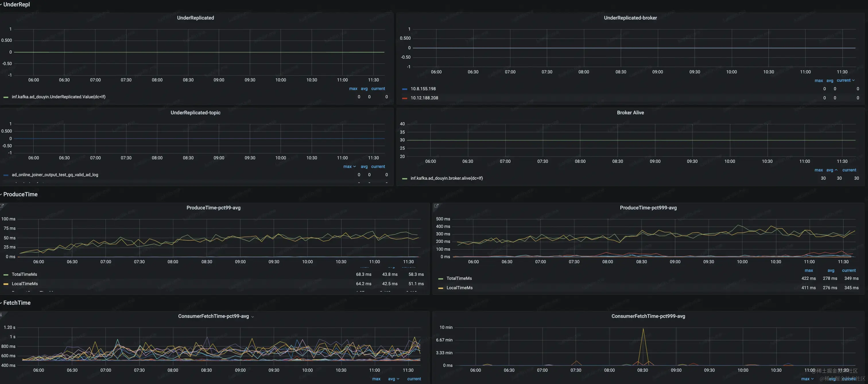This screenshot has width=868, height=384.
Task: Open the ProduceTime-pct999-avg panel external link icon
Action: [436, 205]
